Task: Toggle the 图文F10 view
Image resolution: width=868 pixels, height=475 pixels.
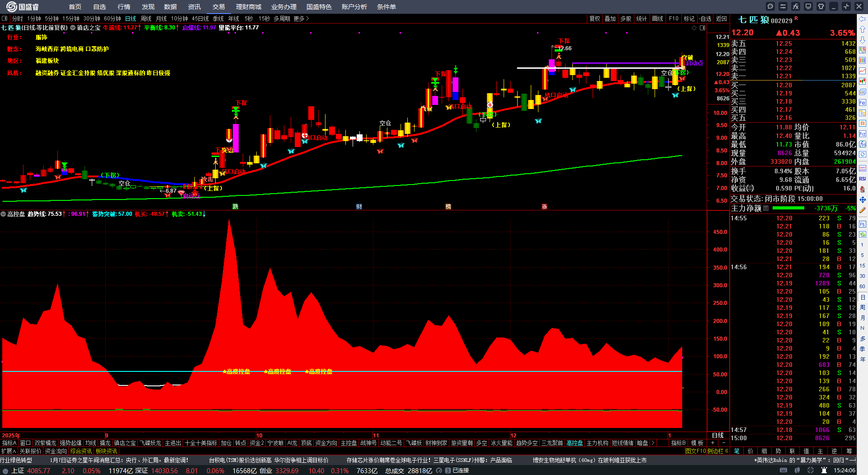Action: coord(695,451)
